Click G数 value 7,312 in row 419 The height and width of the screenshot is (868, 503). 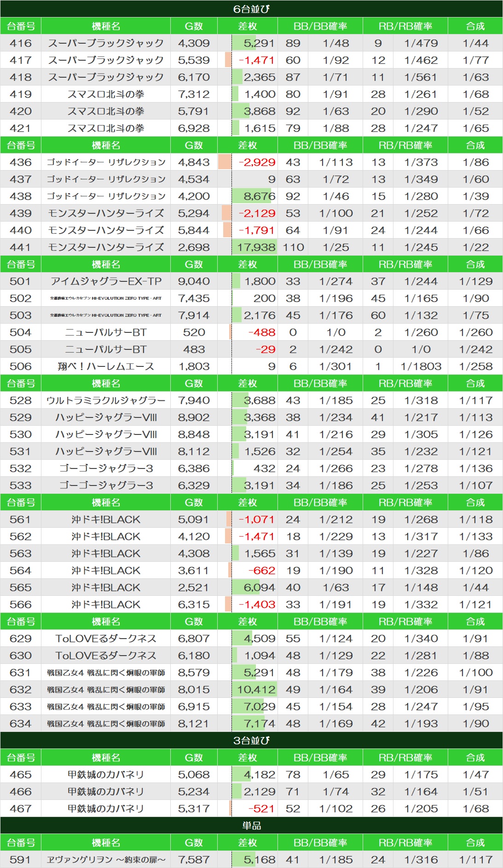pyautogui.click(x=194, y=94)
